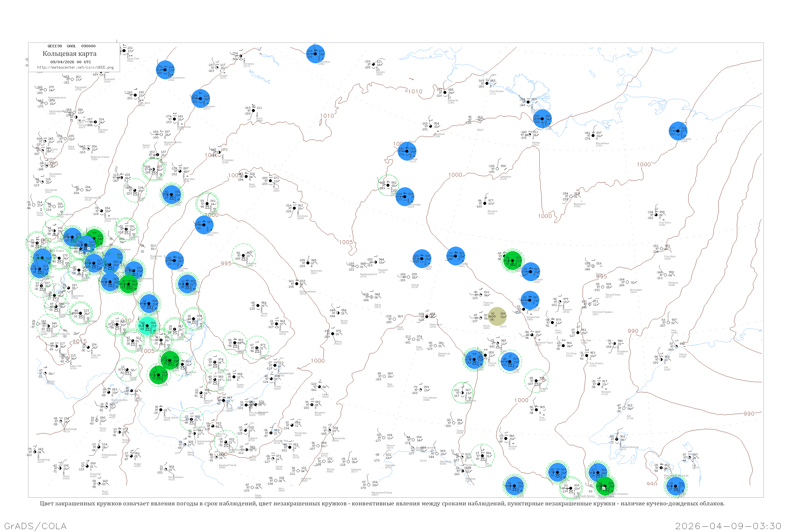798x532 pixels.
Task: Click blue circle at Чокурдах station
Action: click(678, 131)
